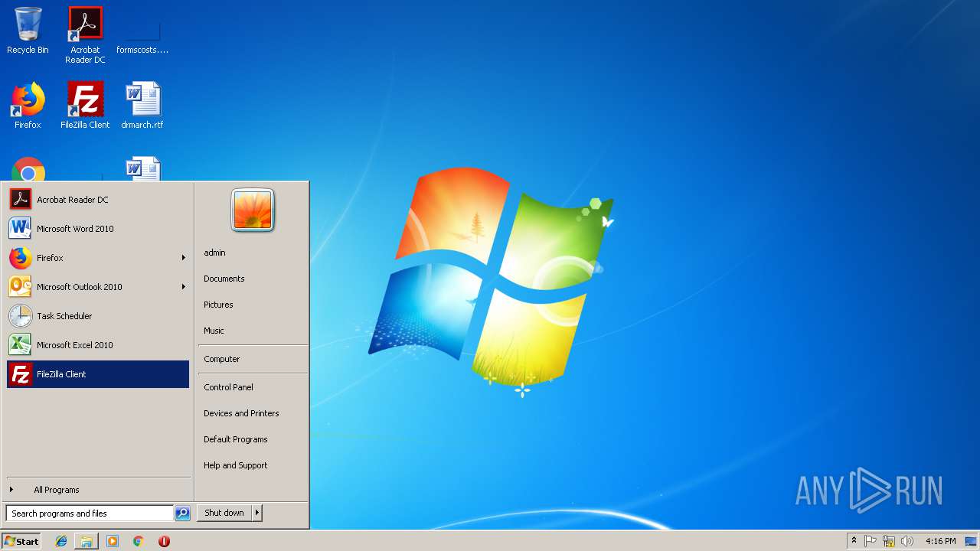Open Shut down options arrow
This screenshot has width=980, height=551.
[257, 513]
